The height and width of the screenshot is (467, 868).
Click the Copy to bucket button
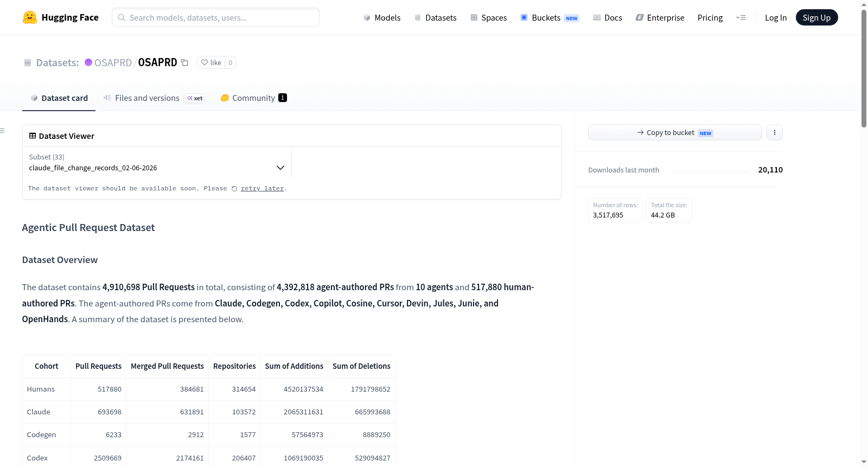tap(675, 132)
